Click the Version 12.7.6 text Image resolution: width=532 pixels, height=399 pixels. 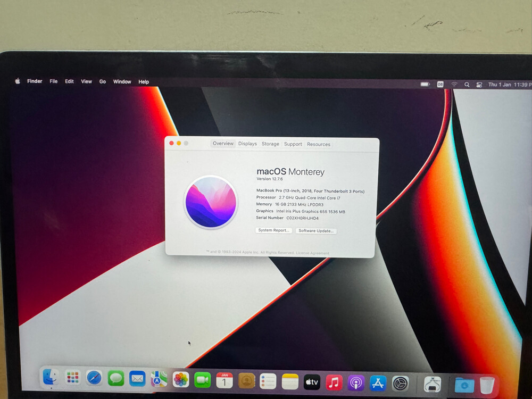(269, 179)
